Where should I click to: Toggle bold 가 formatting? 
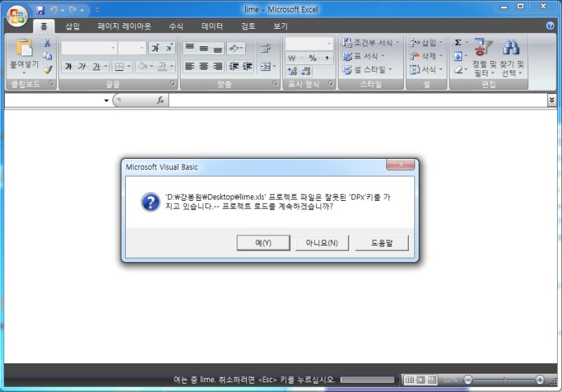(x=68, y=66)
